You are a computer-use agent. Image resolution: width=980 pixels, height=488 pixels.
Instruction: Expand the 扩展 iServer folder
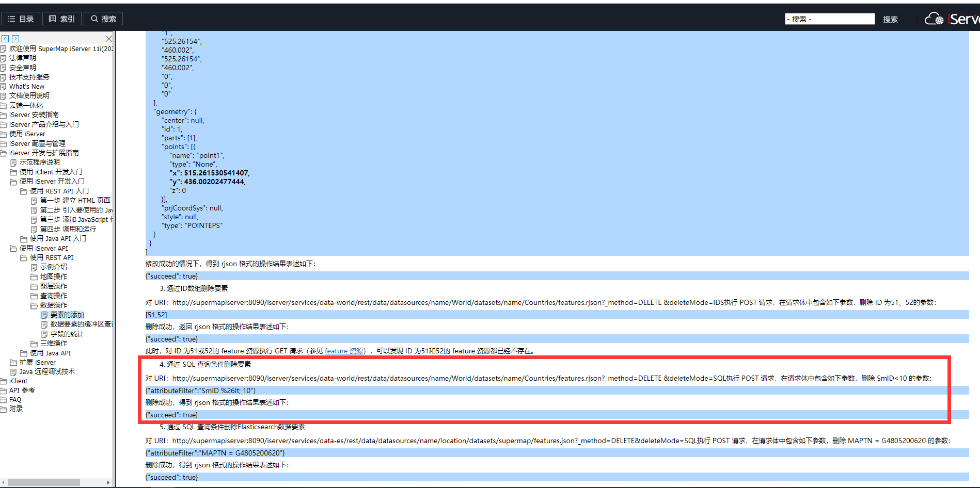13,363
